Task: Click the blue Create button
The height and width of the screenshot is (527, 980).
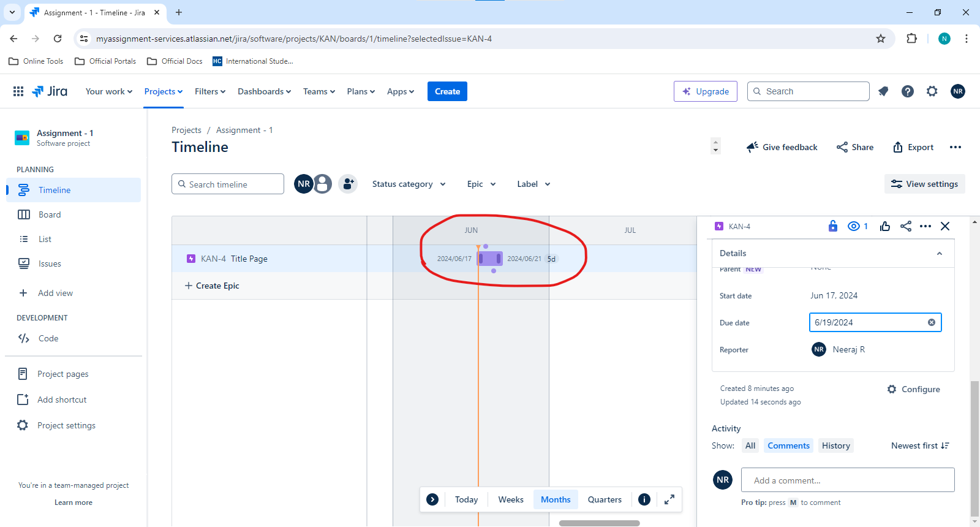Action: (x=447, y=91)
